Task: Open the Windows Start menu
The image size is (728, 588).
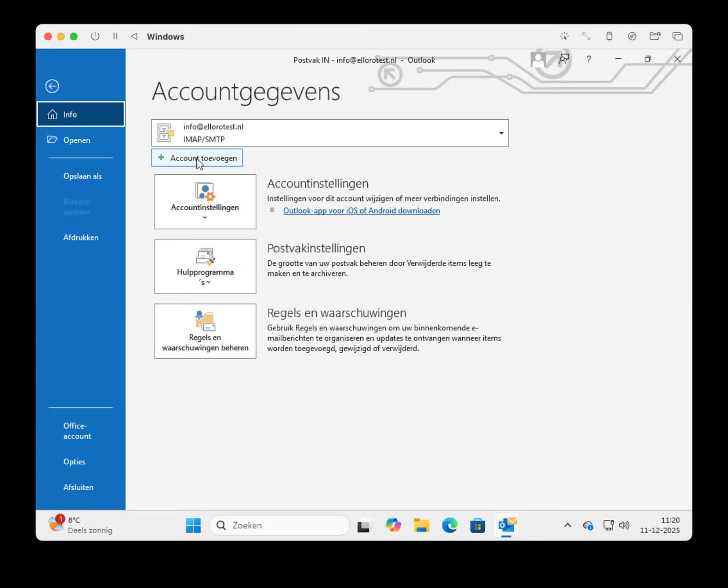Action: (x=193, y=525)
